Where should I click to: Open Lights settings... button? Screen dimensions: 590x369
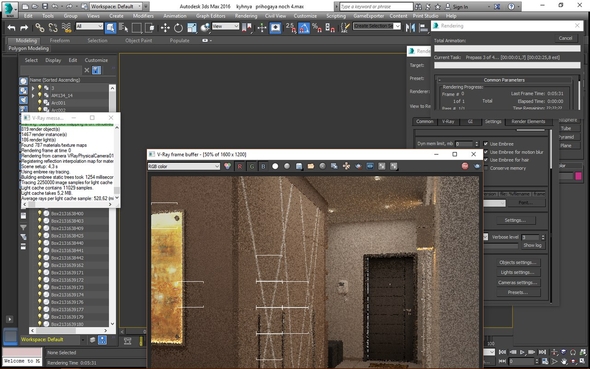(x=517, y=272)
